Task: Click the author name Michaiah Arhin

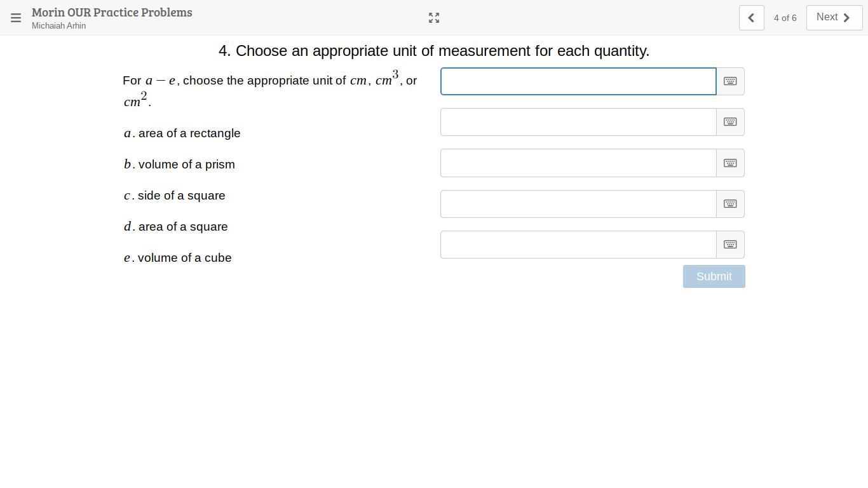Action: (58, 25)
